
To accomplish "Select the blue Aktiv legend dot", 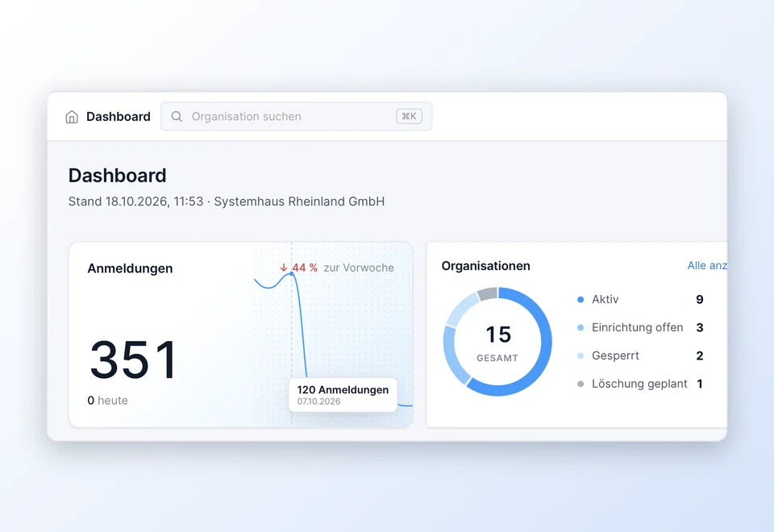I will tap(580, 300).
